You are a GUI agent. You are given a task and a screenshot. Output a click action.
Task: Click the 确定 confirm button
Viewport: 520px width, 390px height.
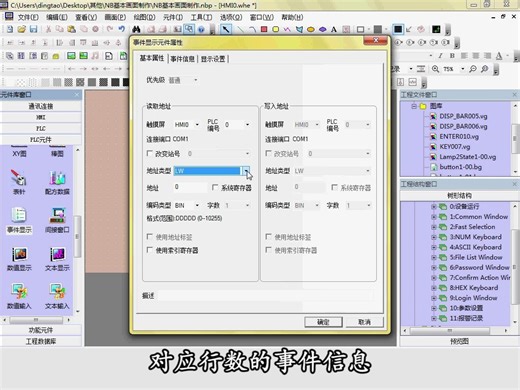tap(323, 322)
